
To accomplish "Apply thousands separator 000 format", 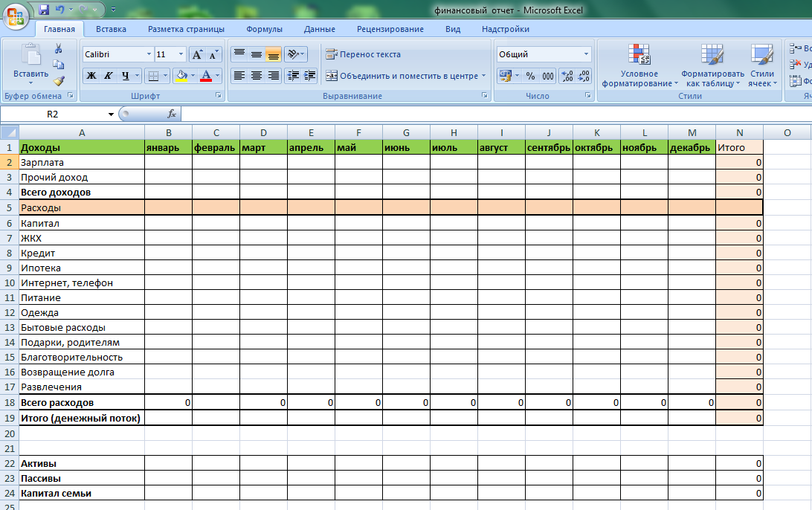I will (x=548, y=76).
